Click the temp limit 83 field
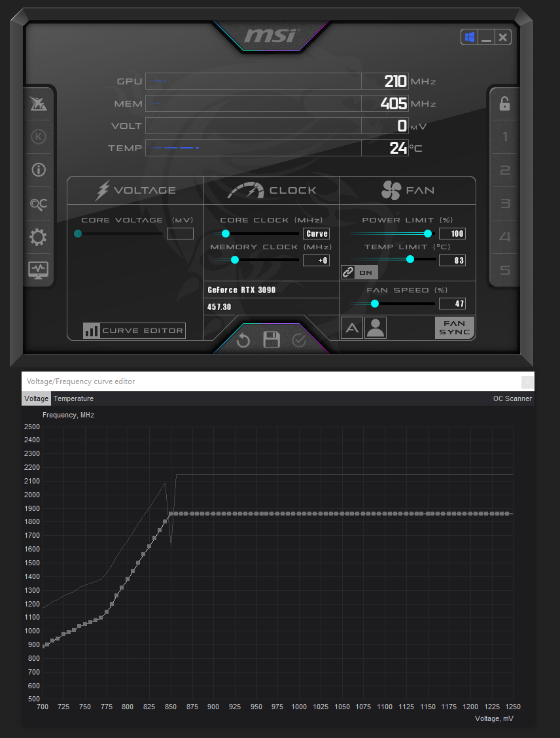Image resolution: width=560 pixels, height=738 pixels. coord(452,260)
